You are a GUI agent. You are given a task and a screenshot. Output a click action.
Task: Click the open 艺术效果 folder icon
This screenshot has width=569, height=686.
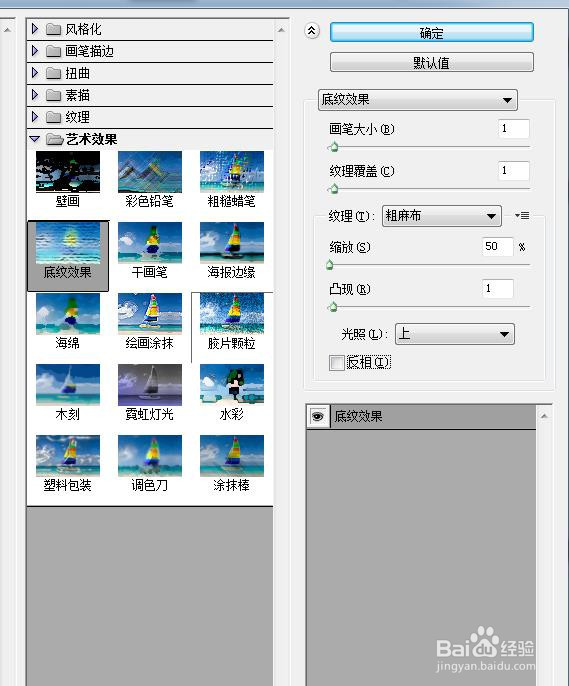(x=54, y=140)
